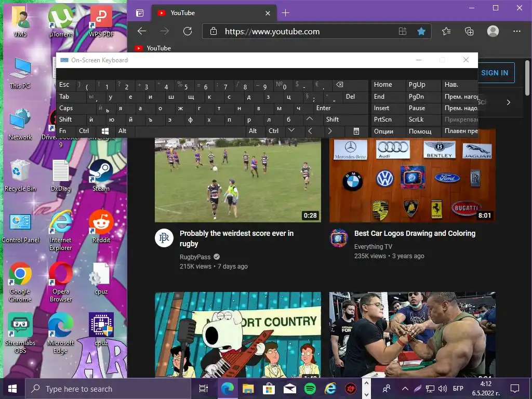This screenshot has width=532, height=399.
Task: Open the Favorites list icon in Edge toolbar
Action: [x=446, y=32]
